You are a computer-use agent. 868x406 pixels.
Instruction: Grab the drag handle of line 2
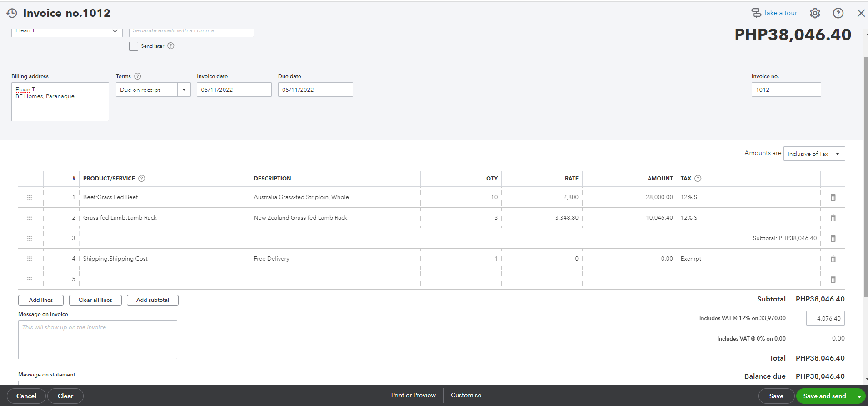(x=30, y=218)
